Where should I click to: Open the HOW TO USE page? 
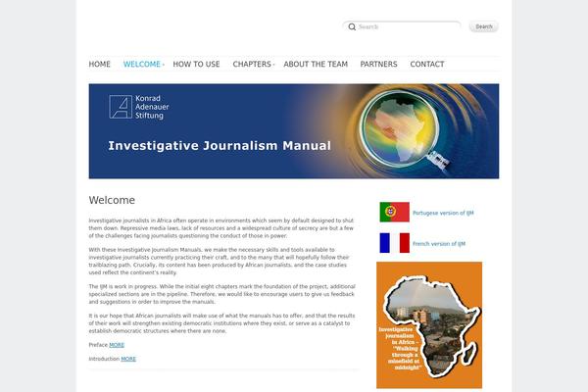[196, 64]
